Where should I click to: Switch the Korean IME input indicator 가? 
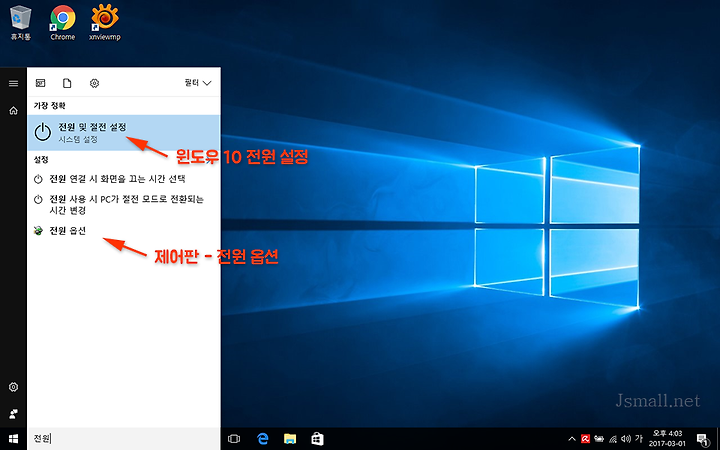[x=639, y=439]
